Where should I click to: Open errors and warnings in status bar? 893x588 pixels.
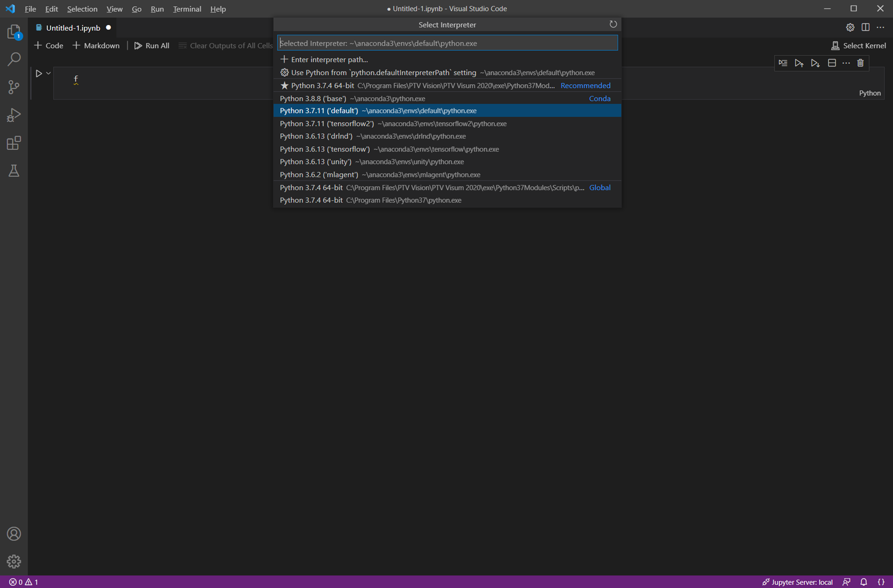click(x=24, y=582)
